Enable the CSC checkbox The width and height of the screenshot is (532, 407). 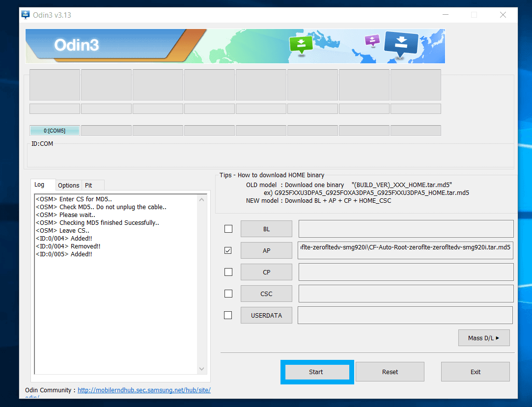[228, 294]
